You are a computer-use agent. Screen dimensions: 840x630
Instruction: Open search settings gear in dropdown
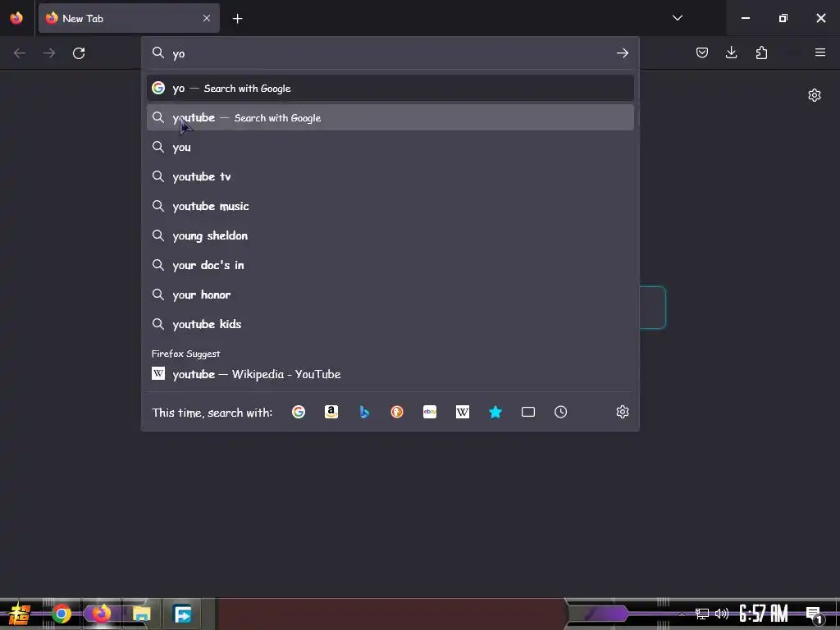(622, 412)
